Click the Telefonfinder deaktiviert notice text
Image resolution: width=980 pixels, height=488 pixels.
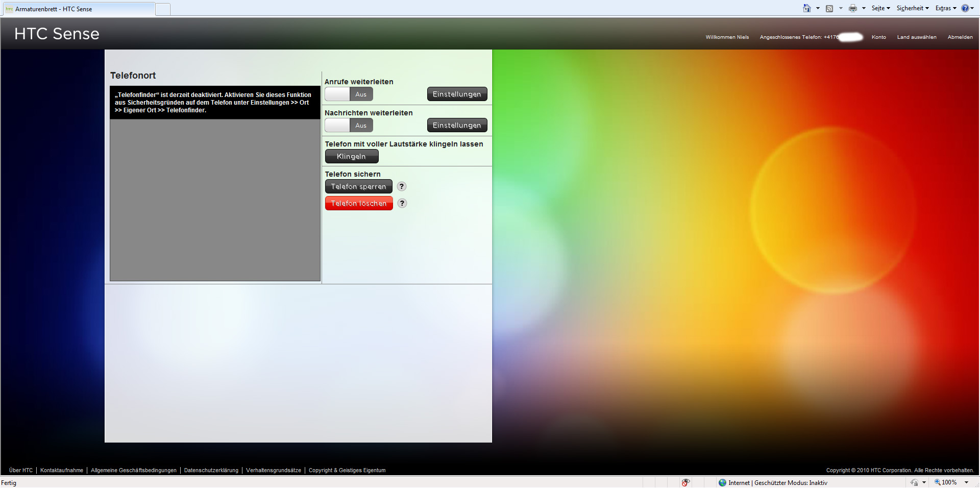(x=213, y=103)
